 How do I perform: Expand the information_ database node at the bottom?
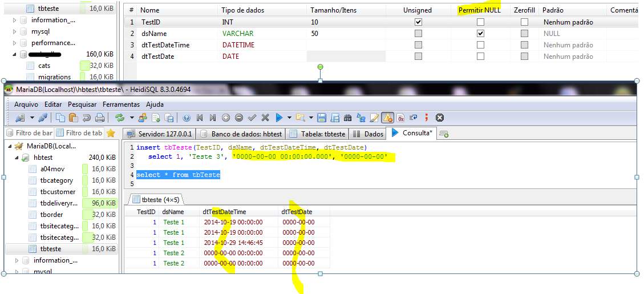16,260
